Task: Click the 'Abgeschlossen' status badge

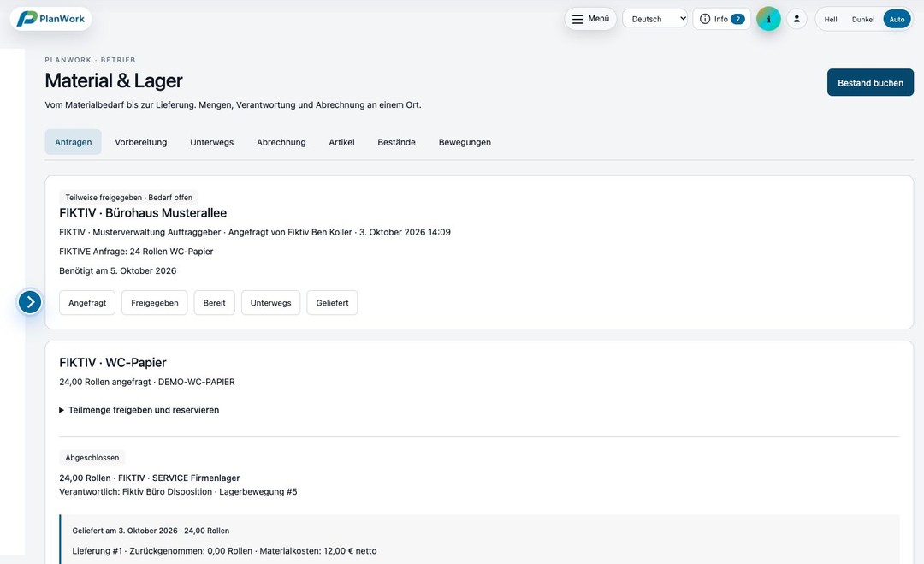Action: click(x=92, y=458)
